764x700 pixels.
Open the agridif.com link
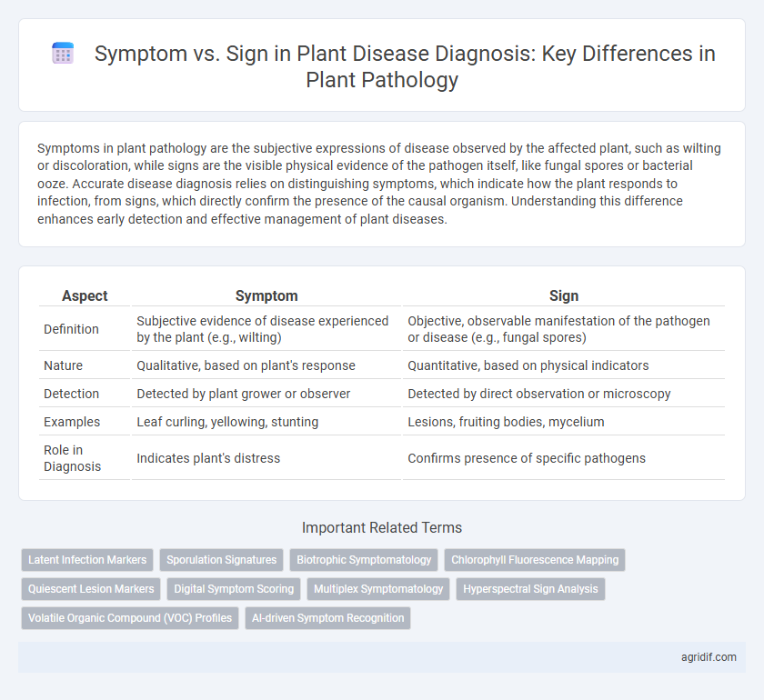click(708, 657)
